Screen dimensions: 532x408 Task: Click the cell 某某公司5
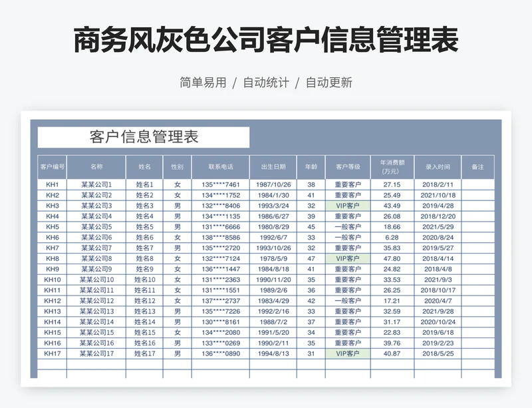click(x=96, y=227)
